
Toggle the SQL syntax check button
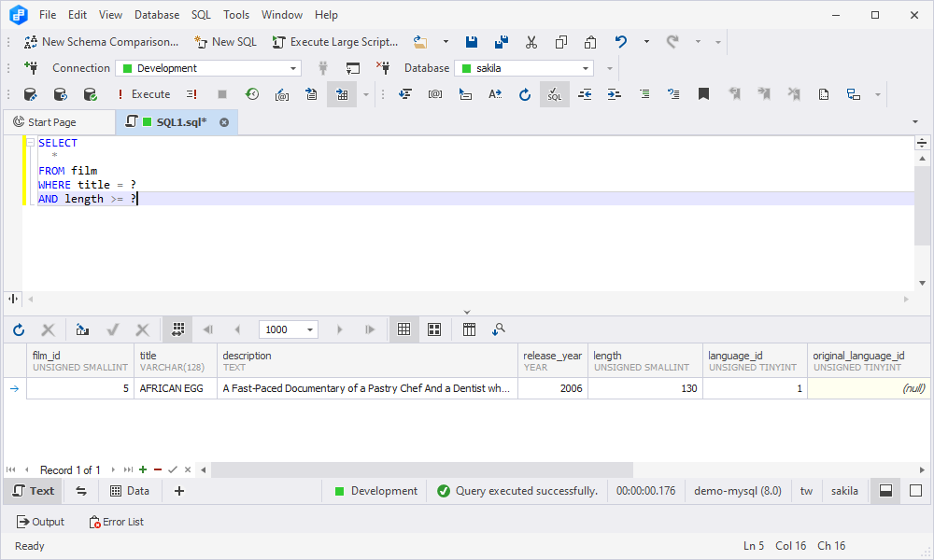coord(555,94)
